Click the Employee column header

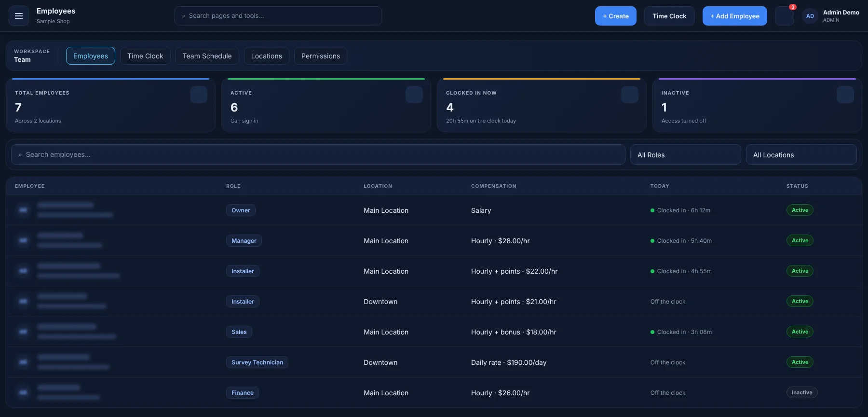(30, 186)
